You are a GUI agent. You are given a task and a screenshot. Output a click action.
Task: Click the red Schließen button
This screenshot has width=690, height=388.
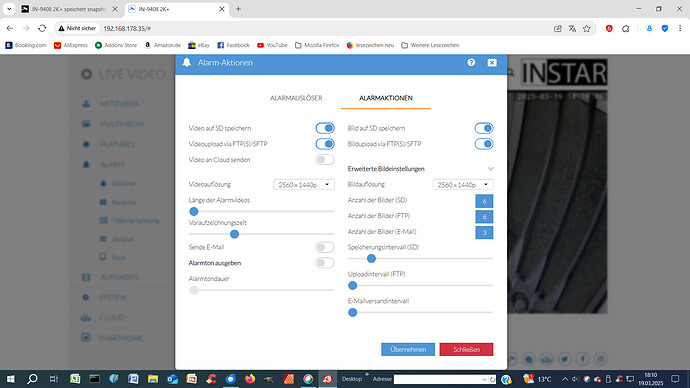[466, 349]
